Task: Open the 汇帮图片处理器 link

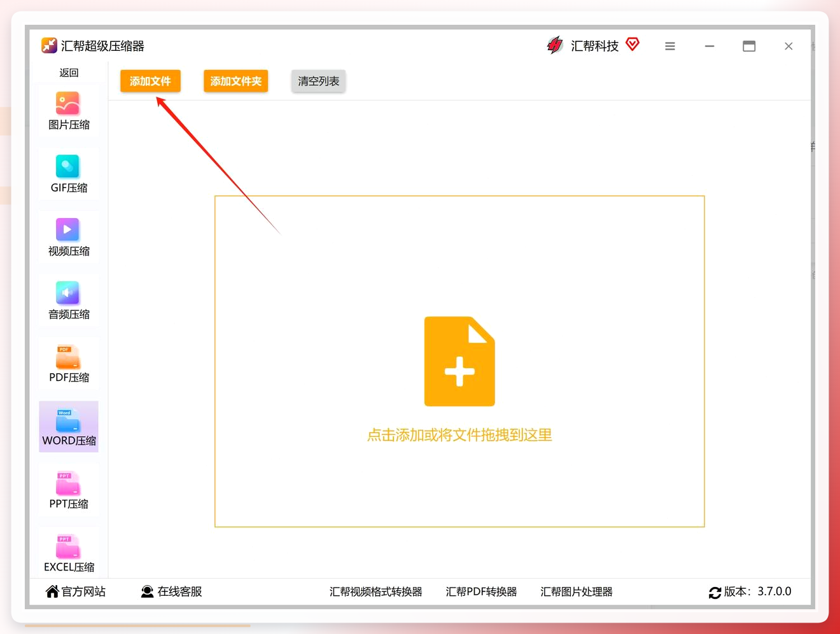Action: pos(577,591)
